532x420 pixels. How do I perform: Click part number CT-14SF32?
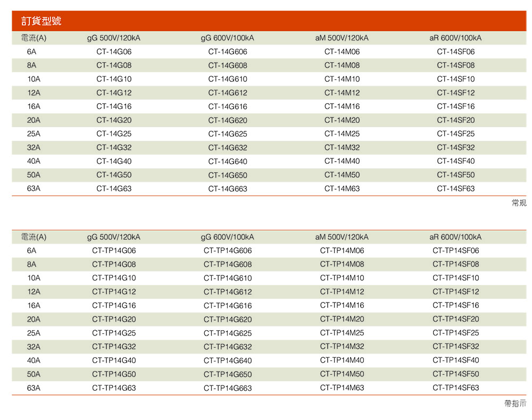point(456,148)
